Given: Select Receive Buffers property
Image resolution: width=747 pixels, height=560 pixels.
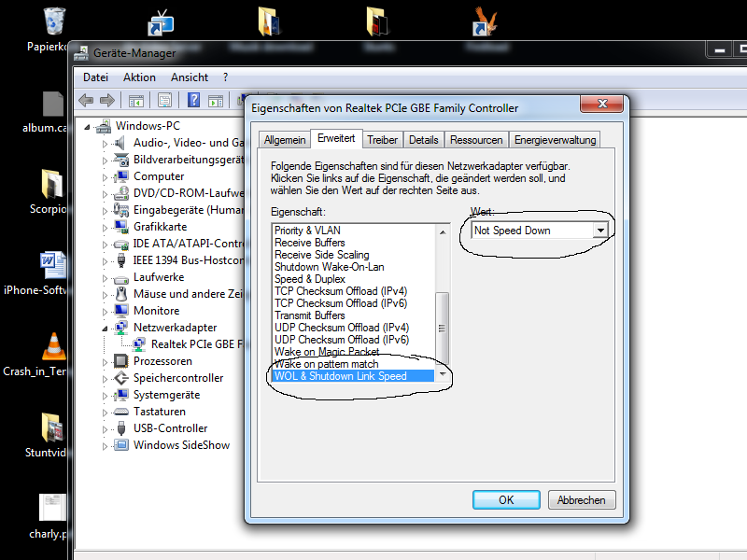Looking at the screenshot, I should (354, 243).
